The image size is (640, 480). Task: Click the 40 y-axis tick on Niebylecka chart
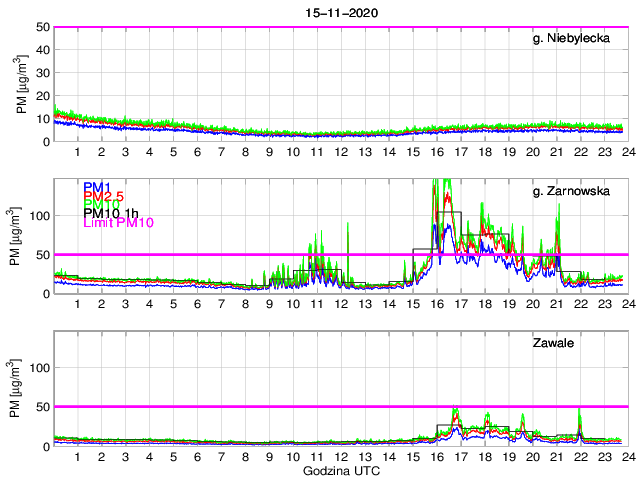[x=42, y=50]
